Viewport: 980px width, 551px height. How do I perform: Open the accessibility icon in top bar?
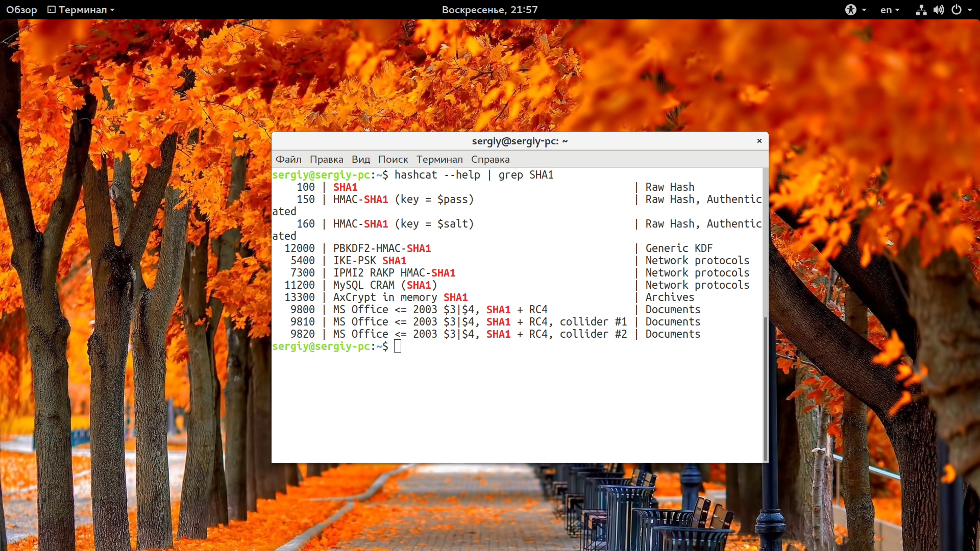point(851,10)
